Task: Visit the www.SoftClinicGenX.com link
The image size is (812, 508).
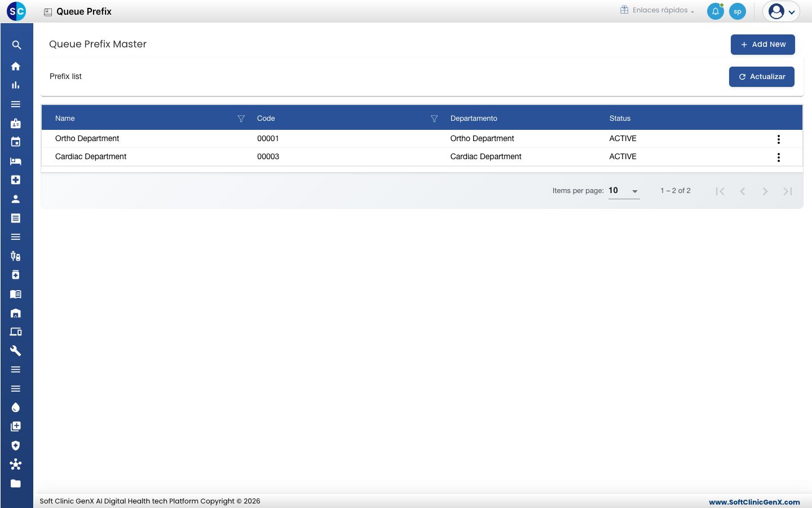Action: point(754,502)
